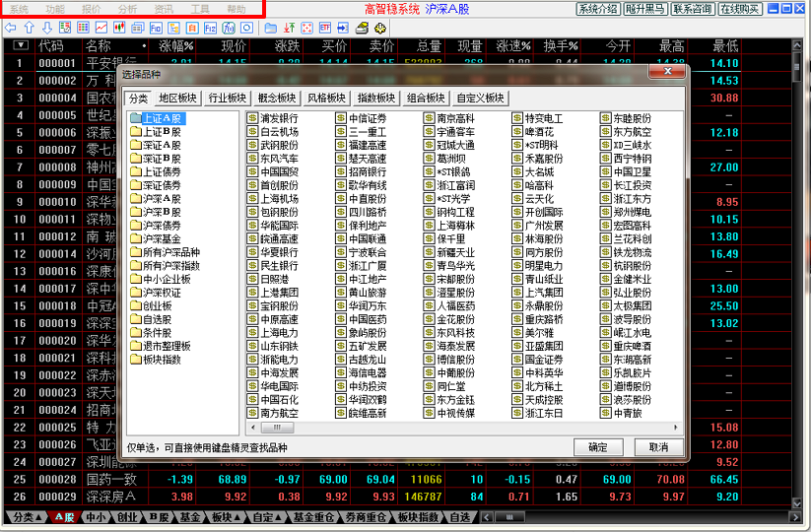Select 重庆啤酒 in the stock list
Image resolution: width=811 pixels, height=532 pixels.
[626, 346]
